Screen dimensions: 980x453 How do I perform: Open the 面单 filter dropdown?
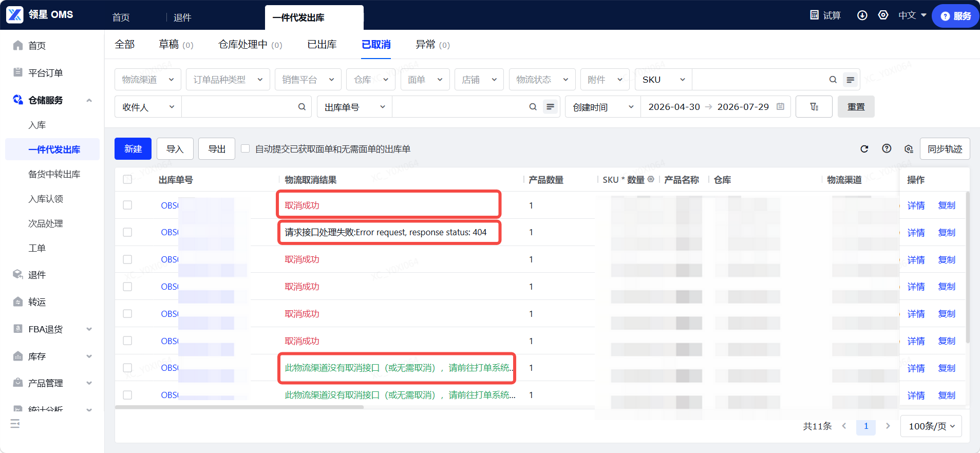point(425,80)
